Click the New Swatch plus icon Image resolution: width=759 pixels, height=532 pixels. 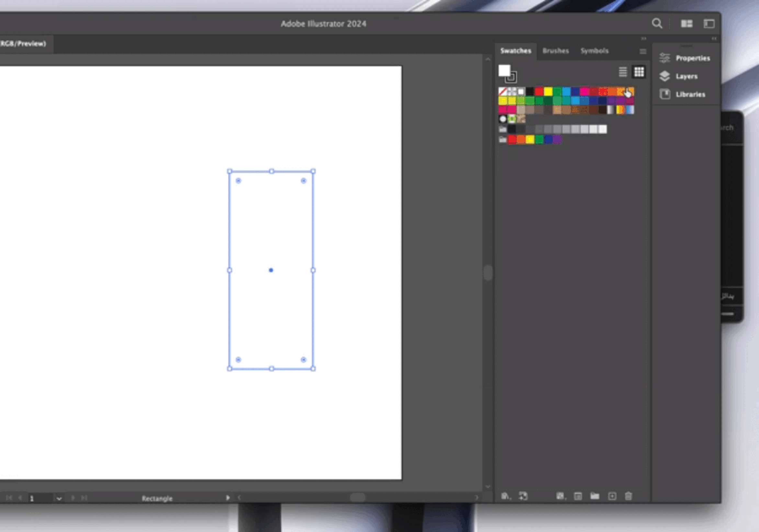(x=612, y=496)
